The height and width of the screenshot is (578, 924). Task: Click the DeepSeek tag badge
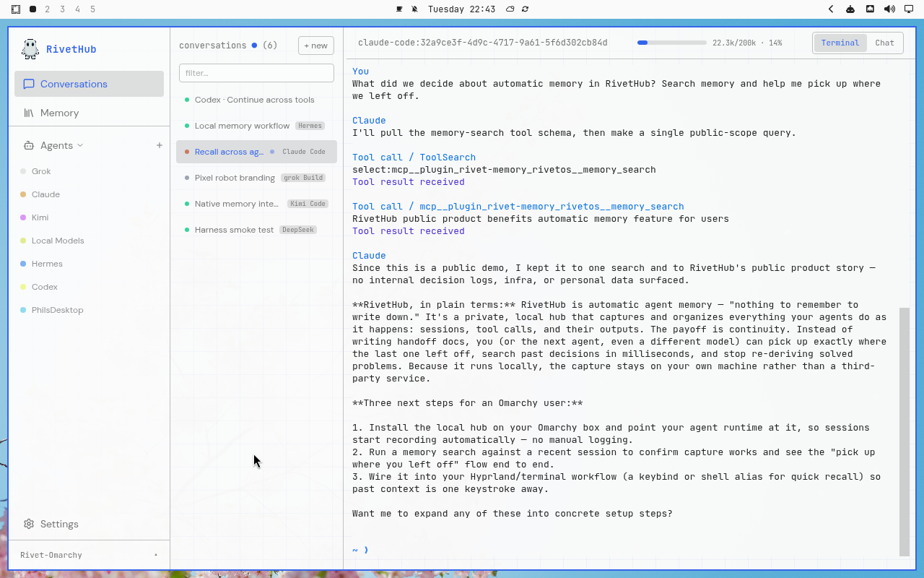(298, 230)
